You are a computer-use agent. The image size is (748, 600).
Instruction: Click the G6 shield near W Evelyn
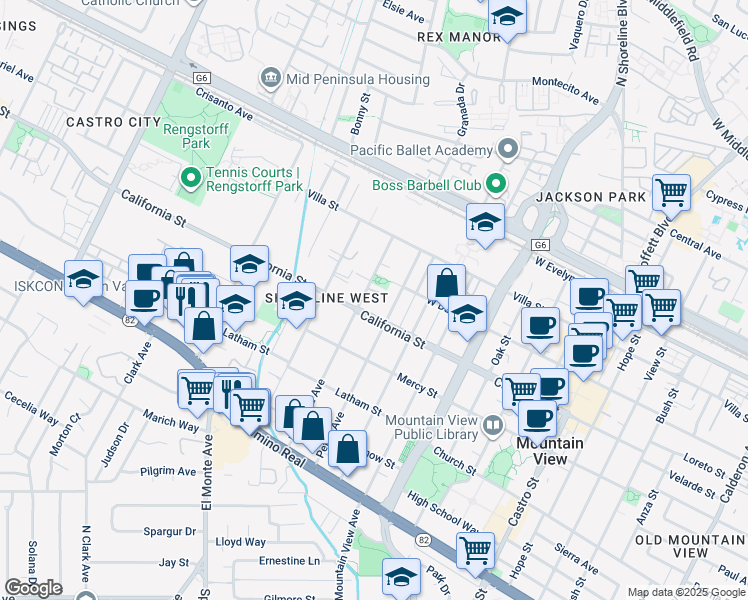coord(540,245)
